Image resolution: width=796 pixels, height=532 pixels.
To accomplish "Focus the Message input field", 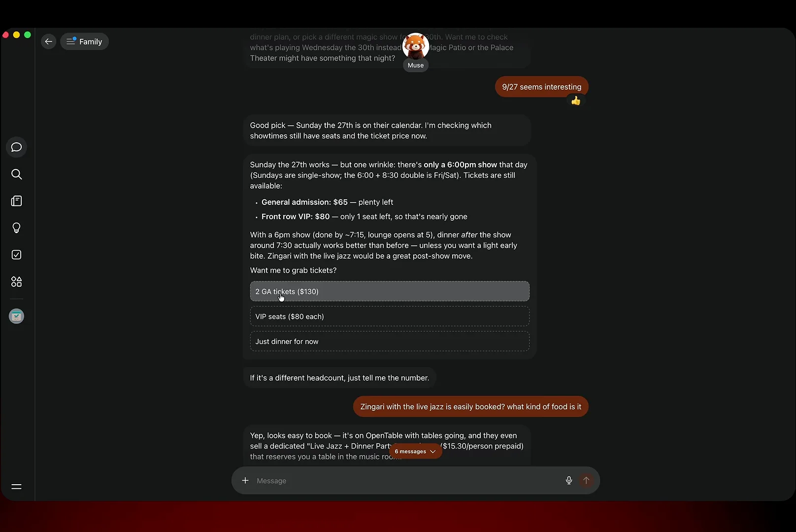I will (406, 480).
